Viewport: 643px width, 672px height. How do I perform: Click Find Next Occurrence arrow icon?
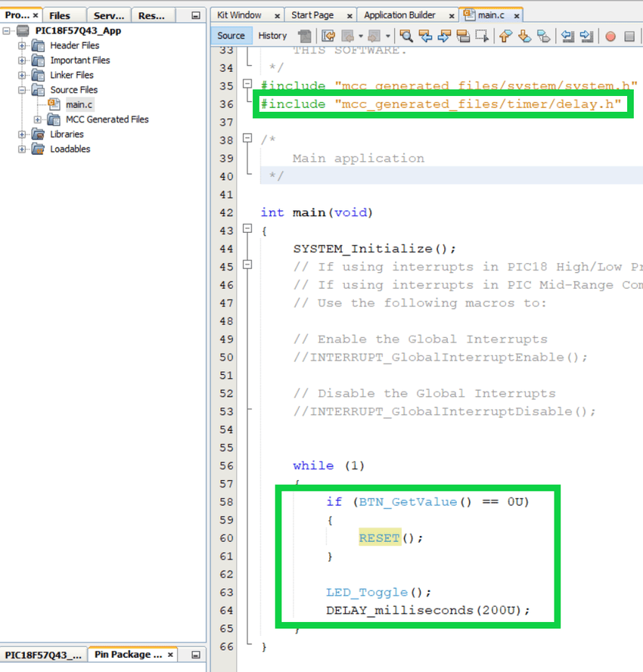445,36
